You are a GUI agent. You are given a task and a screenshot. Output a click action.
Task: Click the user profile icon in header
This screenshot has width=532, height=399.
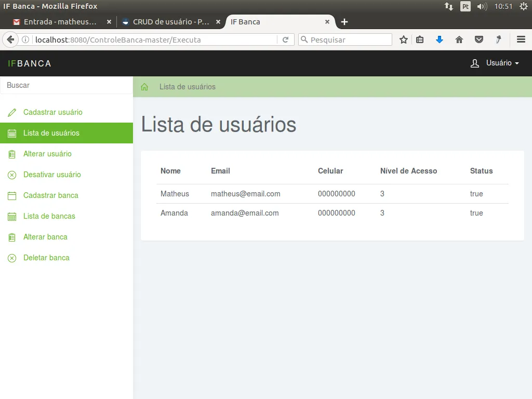tap(475, 63)
